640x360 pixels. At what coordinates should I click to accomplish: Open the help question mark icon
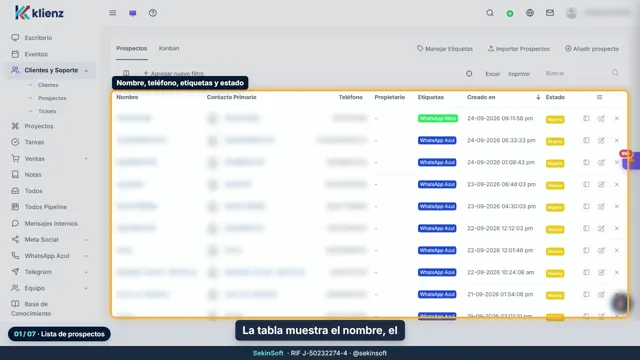[153, 13]
